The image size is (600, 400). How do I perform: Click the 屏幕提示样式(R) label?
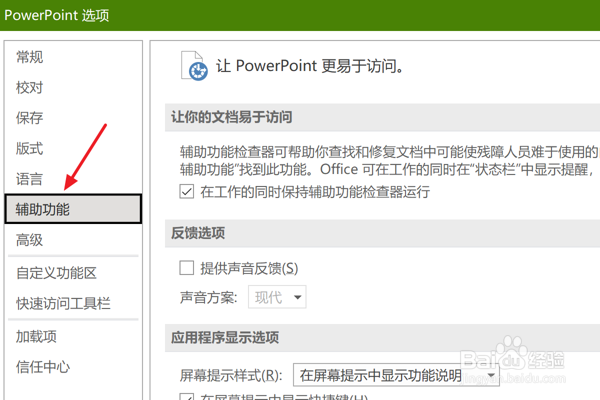(x=231, y=376)
